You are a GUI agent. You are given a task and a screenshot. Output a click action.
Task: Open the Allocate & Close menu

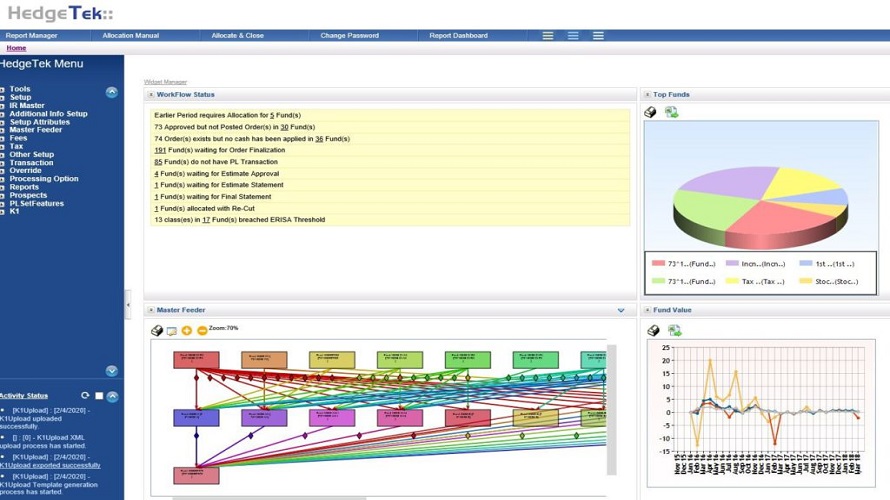coord(238,35)
